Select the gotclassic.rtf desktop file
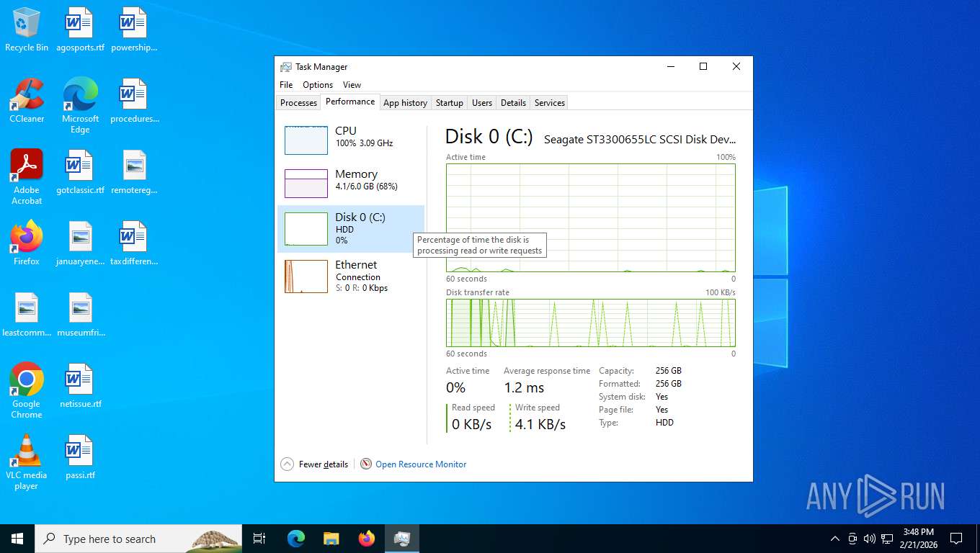The width and height of the screenshot is (980, 553). 79,173
